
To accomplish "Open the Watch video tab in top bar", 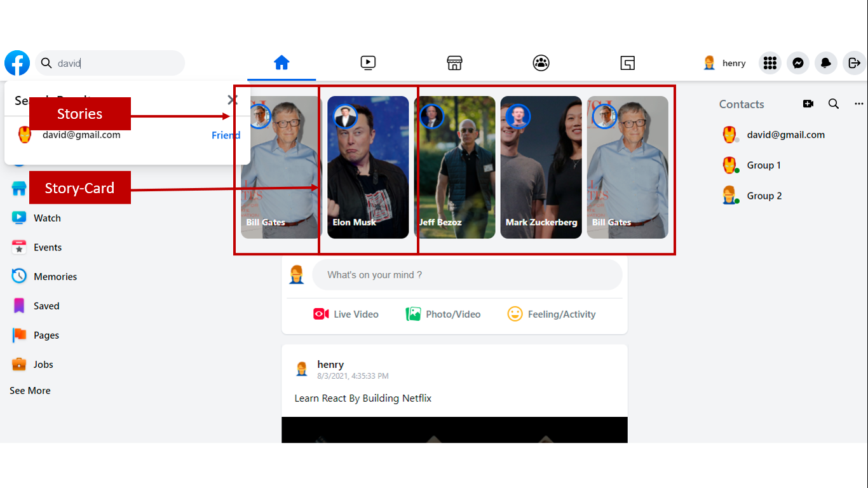I will (x=368, y=63).
